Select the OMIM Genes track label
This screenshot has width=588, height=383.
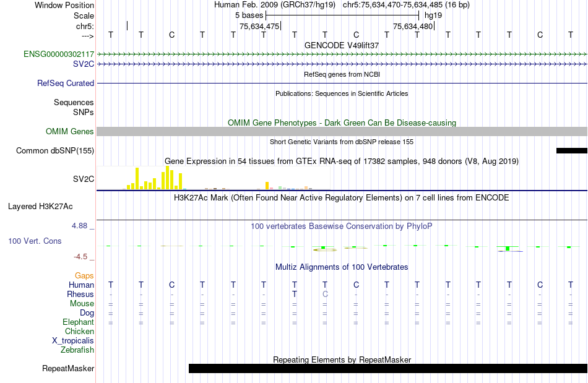69,132
